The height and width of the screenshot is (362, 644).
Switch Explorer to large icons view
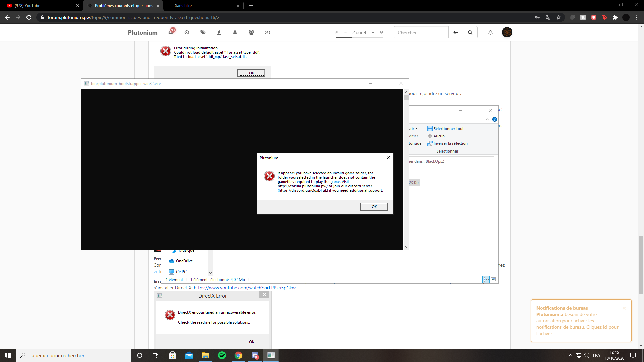493,279
